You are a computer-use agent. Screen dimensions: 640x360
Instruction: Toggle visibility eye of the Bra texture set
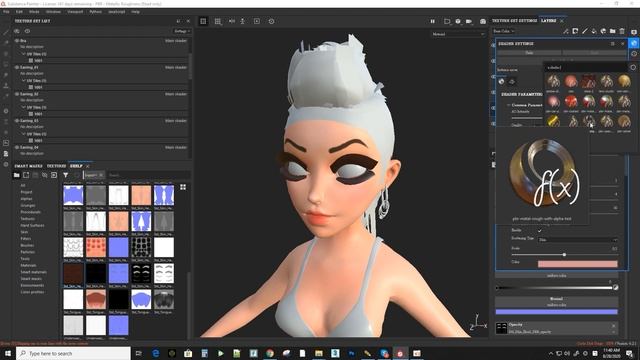tap(17, 41)
